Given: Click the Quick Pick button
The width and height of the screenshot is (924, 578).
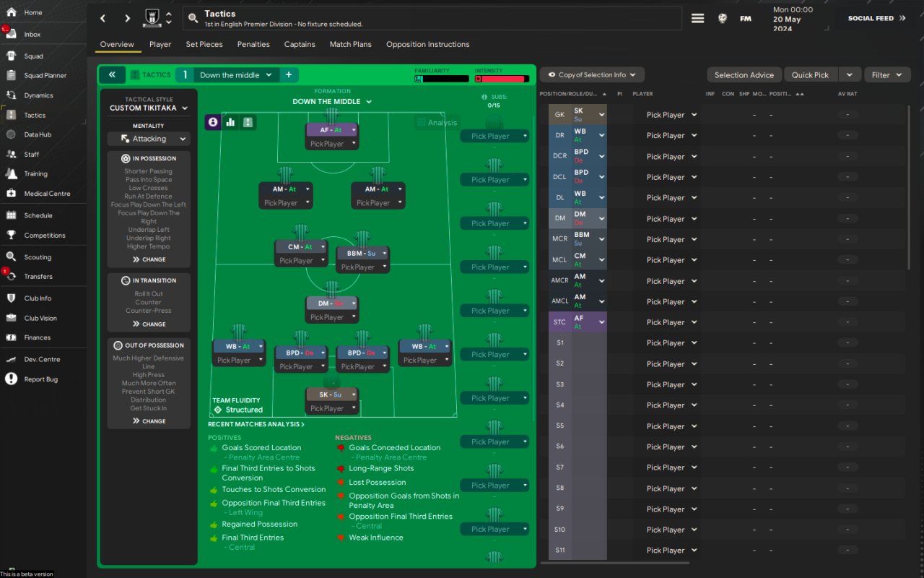Looking at the screenshot, I should click(810, 74).
